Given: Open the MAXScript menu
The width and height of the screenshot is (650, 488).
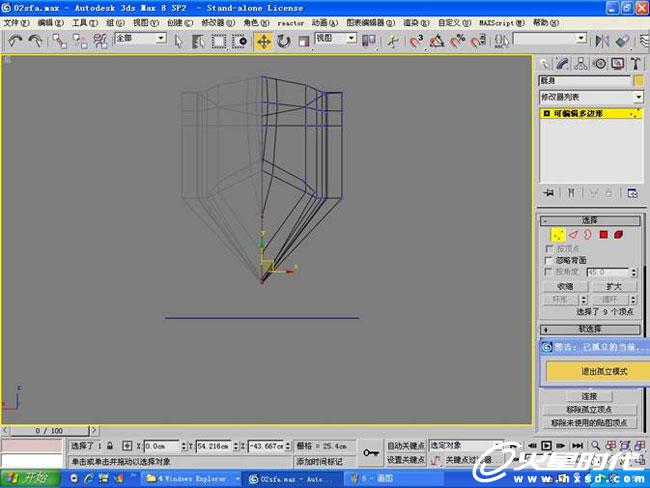Looking at the screenshot, I should [502, 23].
